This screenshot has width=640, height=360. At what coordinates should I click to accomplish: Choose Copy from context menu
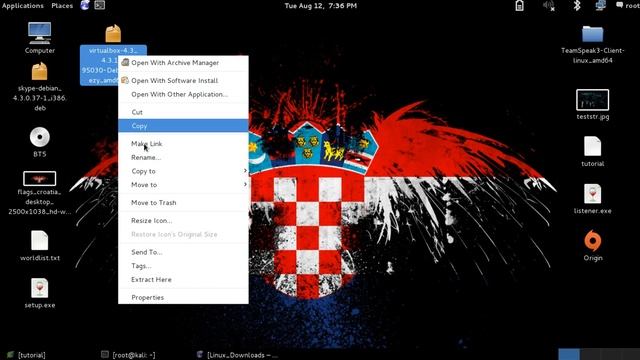[x=183, y=126]
